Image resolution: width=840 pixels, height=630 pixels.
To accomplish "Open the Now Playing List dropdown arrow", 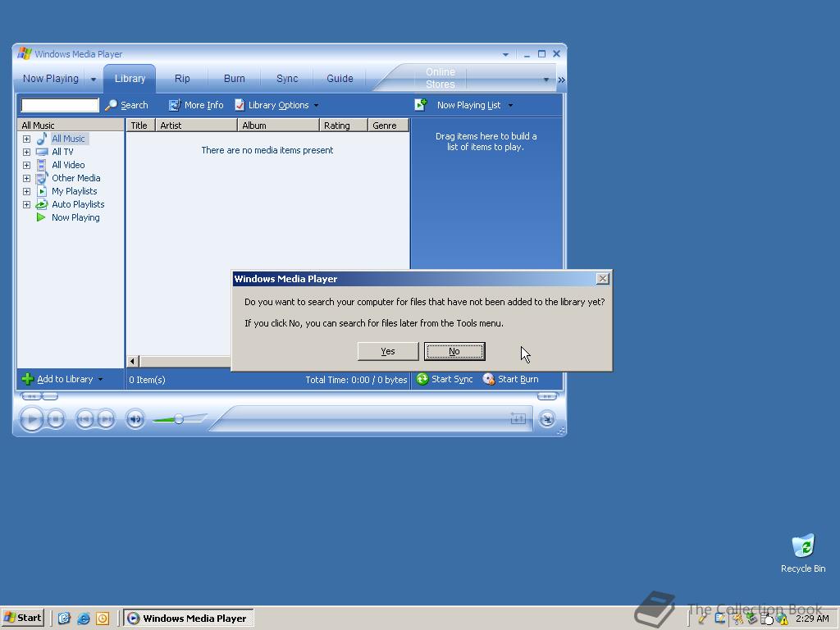I will tap(510, 106).
